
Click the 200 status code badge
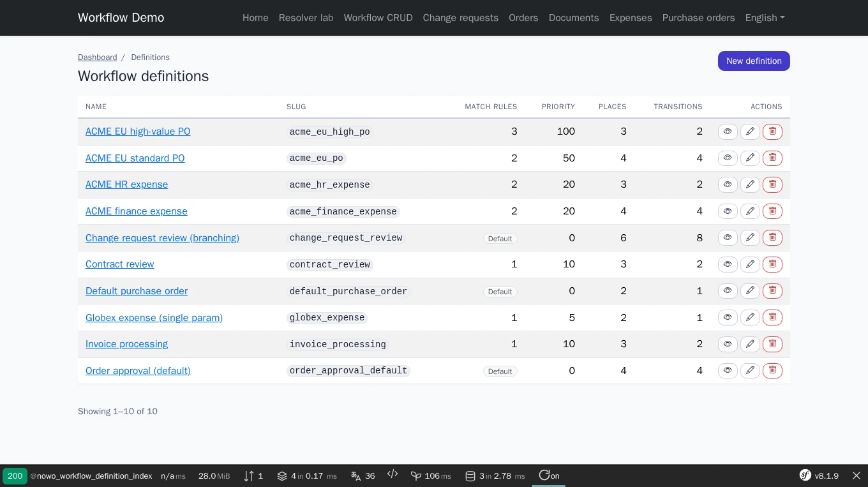coord(15,476)
